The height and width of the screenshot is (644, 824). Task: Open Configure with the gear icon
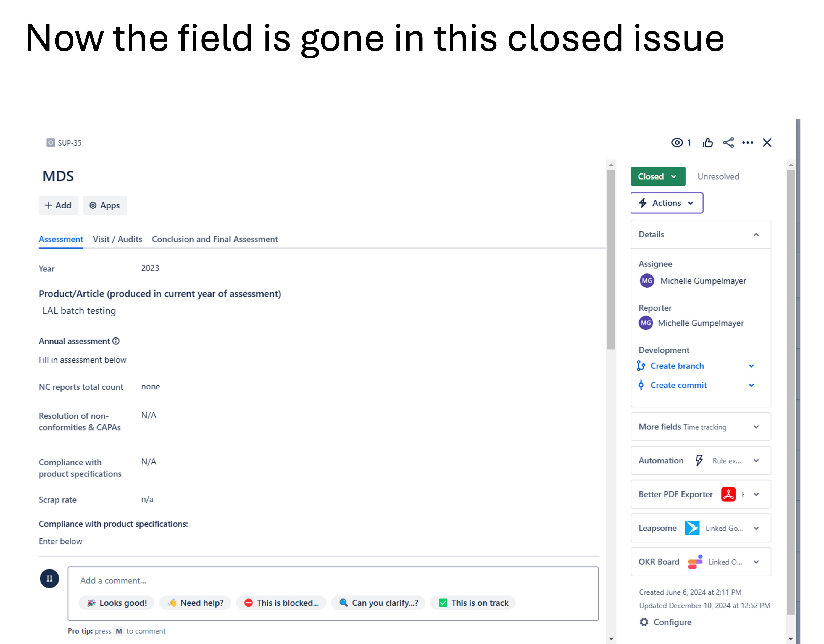(645, 622)
